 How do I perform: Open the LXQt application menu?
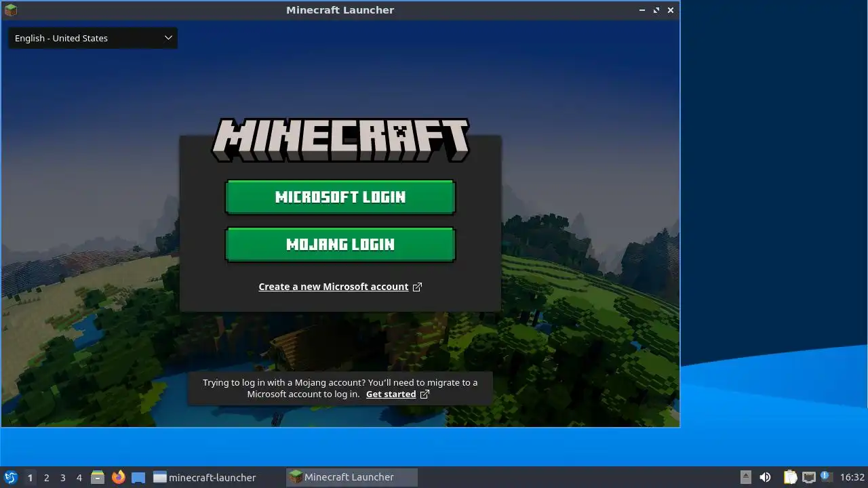tap(10, 477)
